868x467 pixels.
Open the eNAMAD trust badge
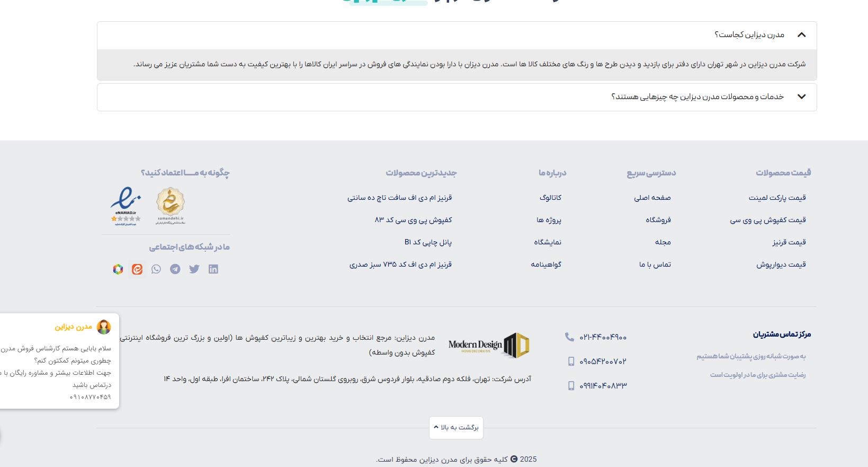click(x=126, y=206)
